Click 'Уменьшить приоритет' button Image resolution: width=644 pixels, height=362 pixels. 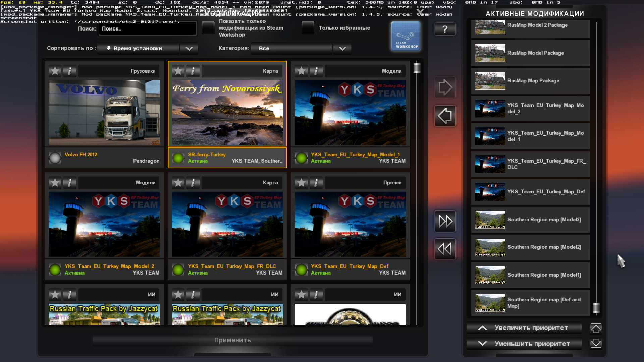click(x=524, y=344)
